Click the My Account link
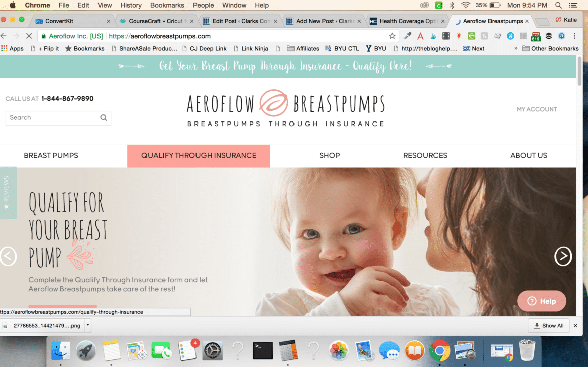 pyautogui.click(x=537, y=109)
